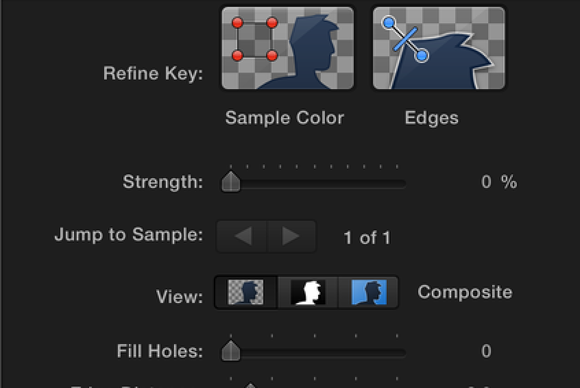Click the Strength slider handle

click(231, 182)
